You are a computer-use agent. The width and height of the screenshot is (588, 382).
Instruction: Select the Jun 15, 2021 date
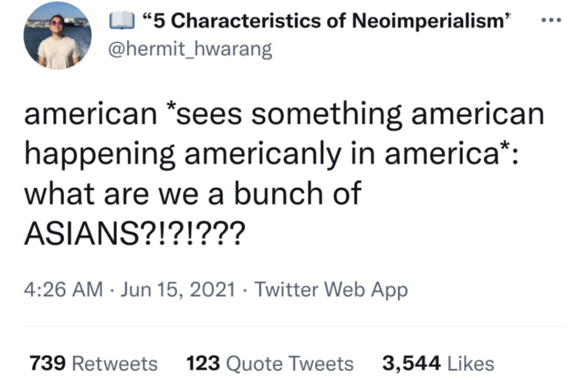pos(178,290)
